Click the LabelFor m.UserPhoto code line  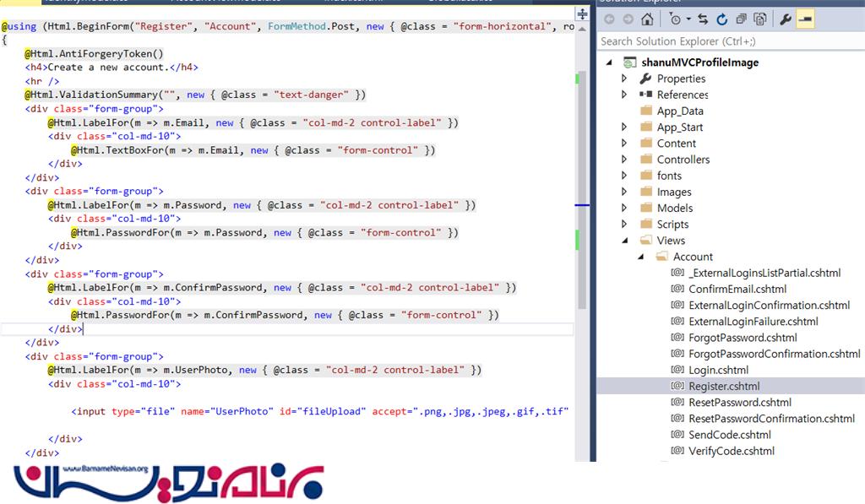264,370
